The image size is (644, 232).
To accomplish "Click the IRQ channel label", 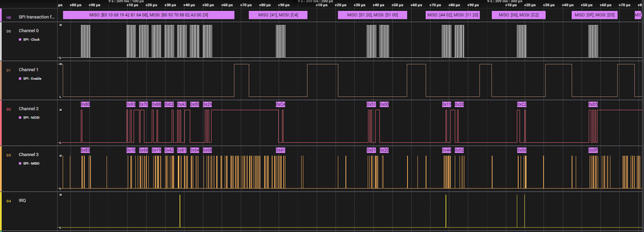I will tap(22, 200).
